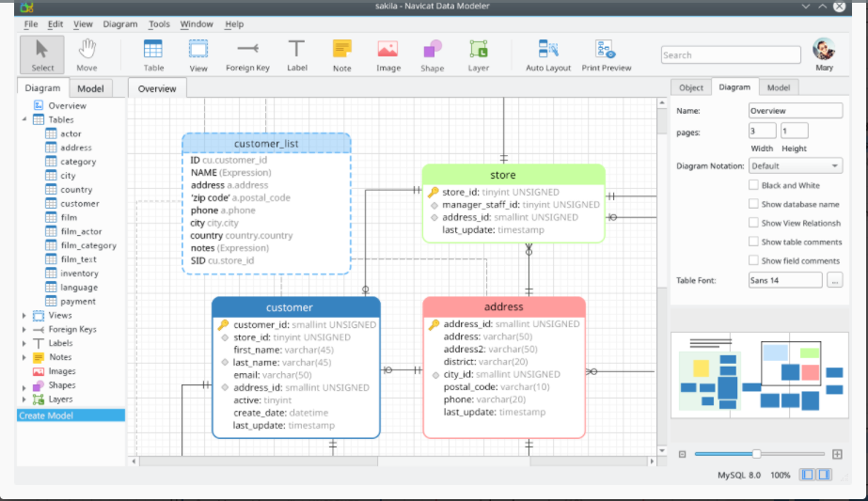This screenshot has width=868, height=501.
Task: Click the pages Width field
Action: pyautogui.click(x=763, y=132)
